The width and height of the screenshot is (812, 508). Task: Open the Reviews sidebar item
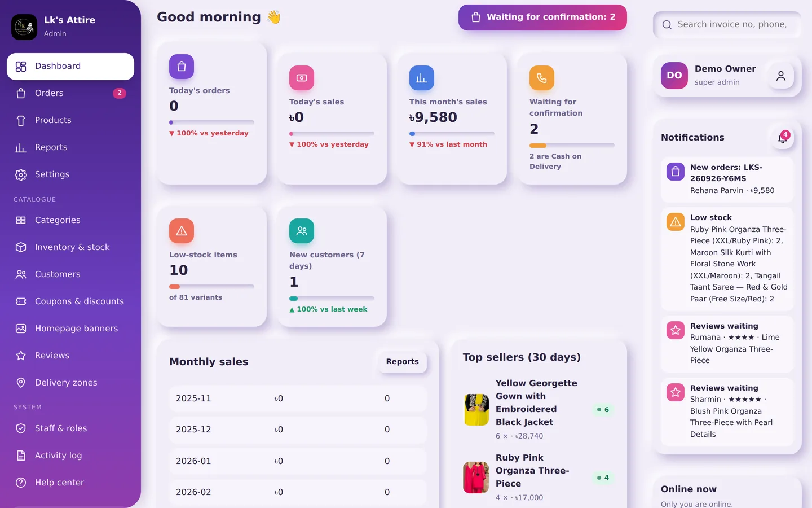coord(70,356)
